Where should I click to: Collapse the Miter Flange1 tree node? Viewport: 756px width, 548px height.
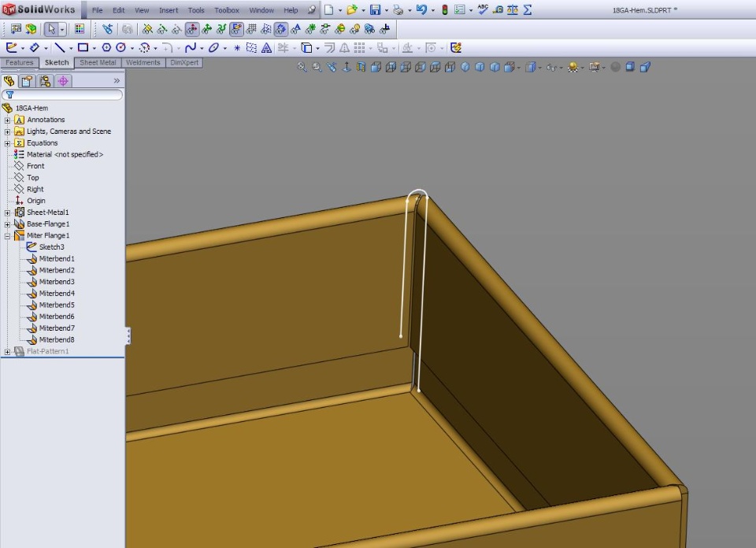[x=8, y=235]
